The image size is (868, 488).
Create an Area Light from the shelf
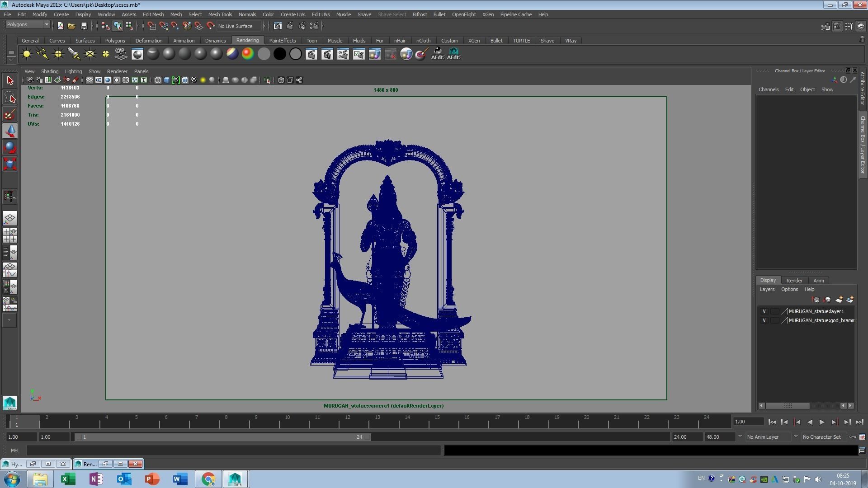[x=90, y=54]
